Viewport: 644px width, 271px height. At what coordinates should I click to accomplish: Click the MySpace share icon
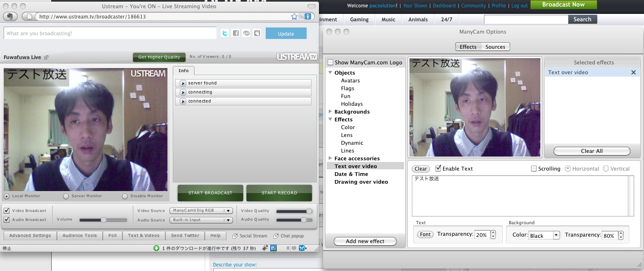pyautogui.click(x=257, y=33)
